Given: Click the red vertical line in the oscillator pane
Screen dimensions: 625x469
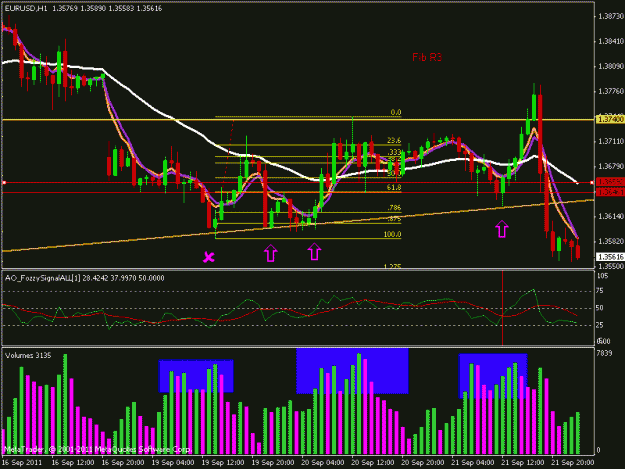Looking at the screenshot, I should (x=502, y=307).
